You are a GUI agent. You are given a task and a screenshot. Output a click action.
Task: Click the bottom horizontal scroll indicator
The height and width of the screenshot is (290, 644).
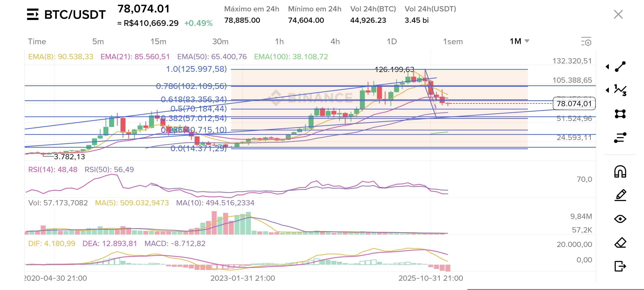click(555, 289)
